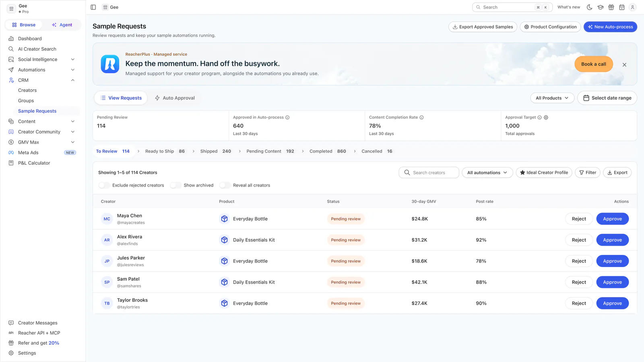Toggle Exclude rejected creators switch
This screenshot has width=644, height=362.
click(104, 185)
